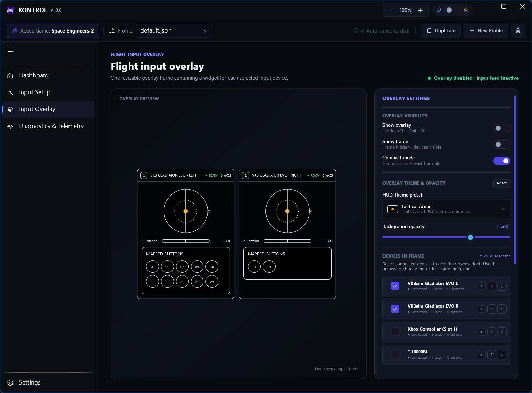Viewport: 532px width, 393px height.
Task: Click mapped button 01 on right stick widget
Action: (254, 267)
